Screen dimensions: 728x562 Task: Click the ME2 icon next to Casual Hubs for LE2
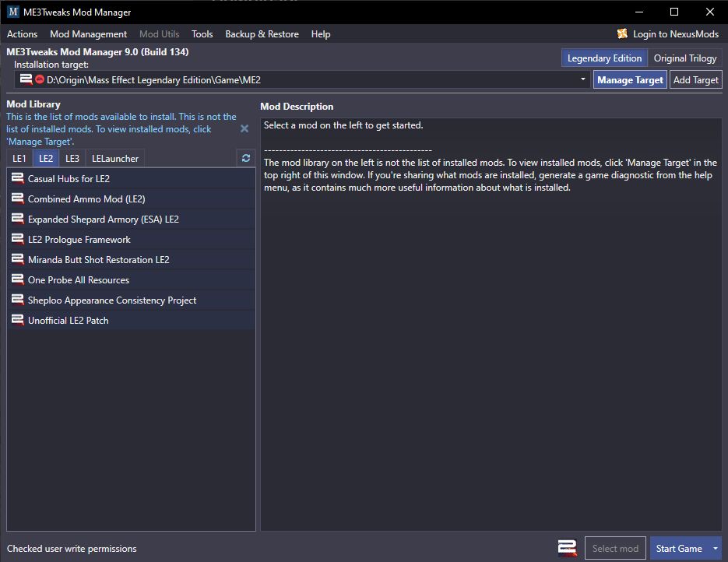18,178
